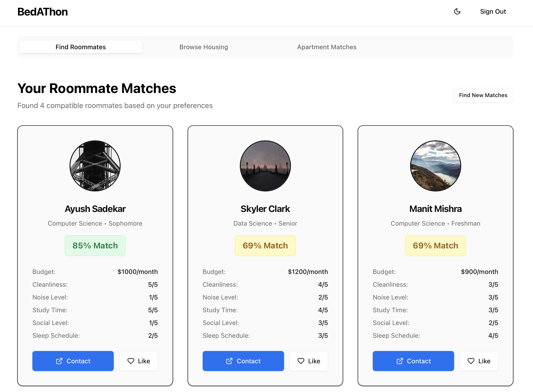Click the heart icon on Skyler Clark's card

click(301, 361)
